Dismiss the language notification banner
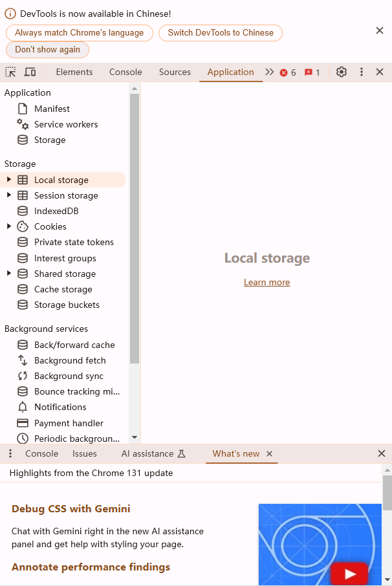The height and width of the screenshot is (586, 392). click(x=380, y=30)
